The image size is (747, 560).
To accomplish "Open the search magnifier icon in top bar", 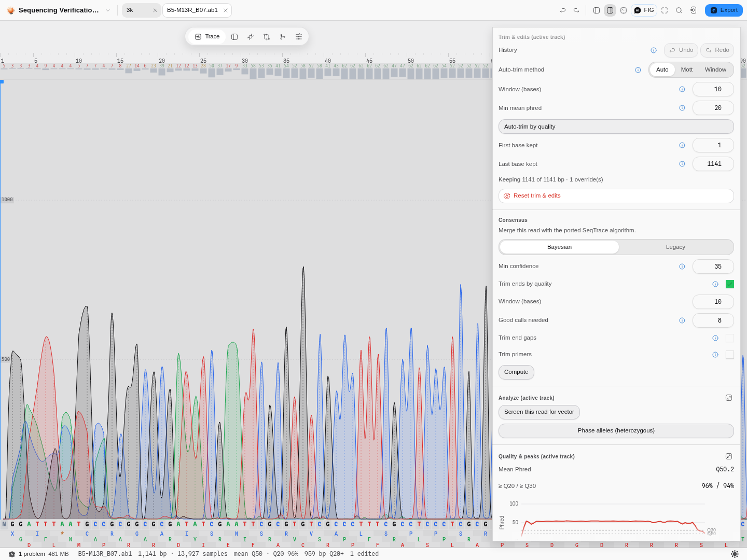I will pyautogui.click(x=679, y=10).
